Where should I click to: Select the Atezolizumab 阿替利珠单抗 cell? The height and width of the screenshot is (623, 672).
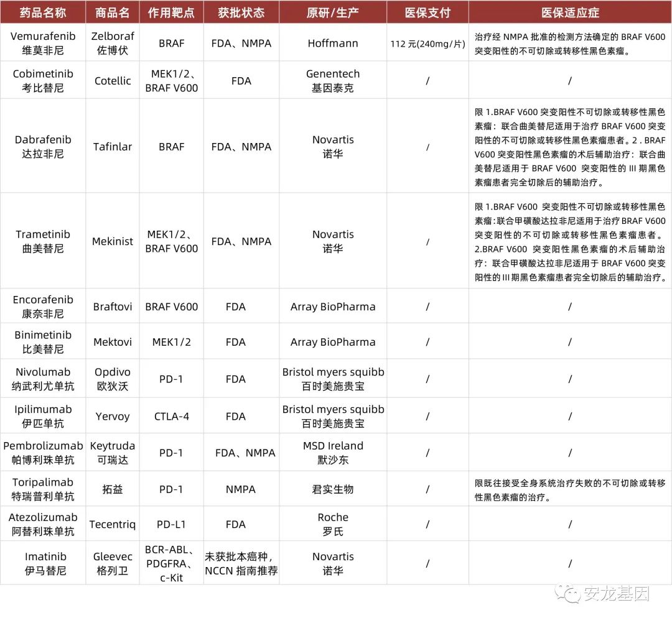(43, 524)
